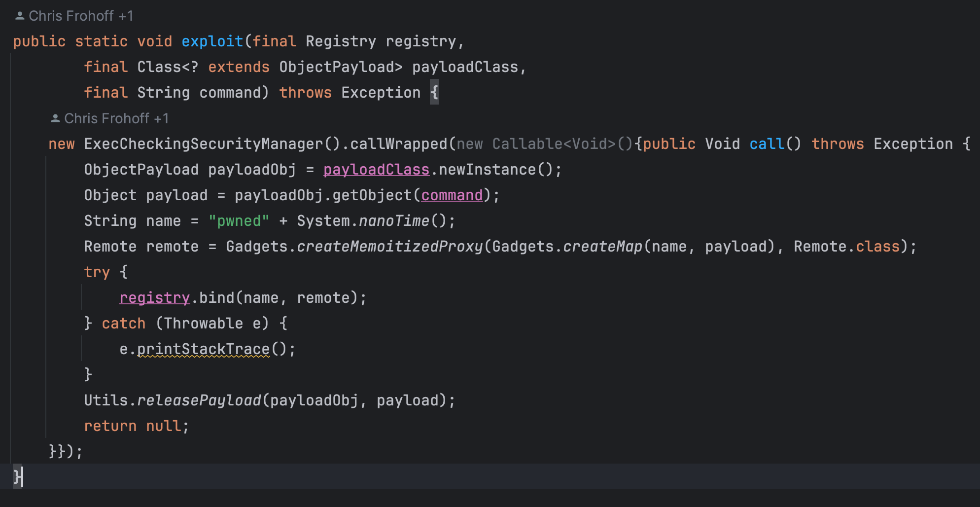Click the 'Remote.class' expression

coord(847,247)
